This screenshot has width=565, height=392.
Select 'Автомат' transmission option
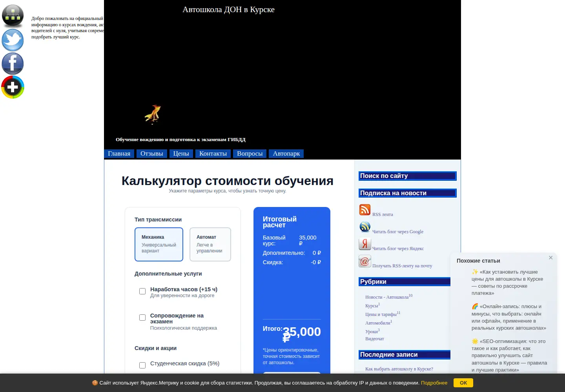tap(210, 244)
